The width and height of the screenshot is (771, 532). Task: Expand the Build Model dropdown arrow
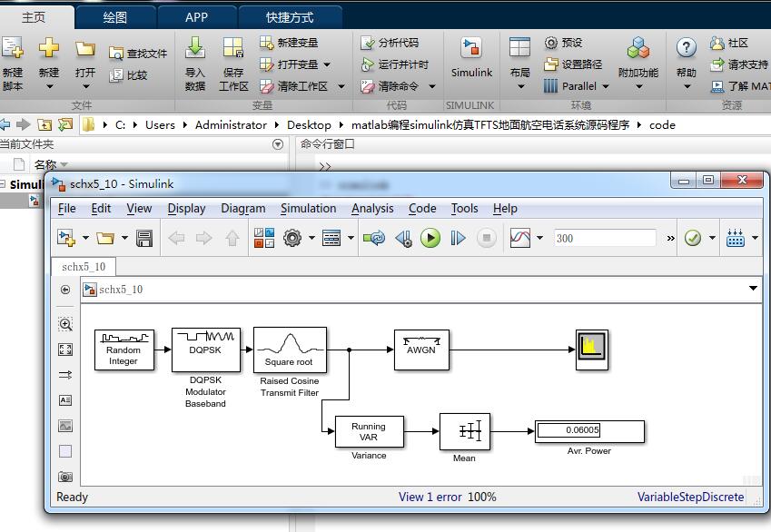pos(755,239)
